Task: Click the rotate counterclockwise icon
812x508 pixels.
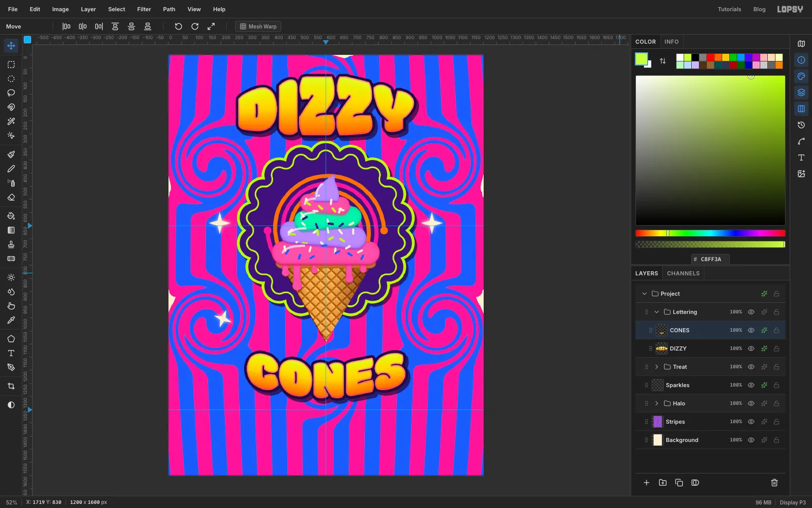Action: [179, 26]
